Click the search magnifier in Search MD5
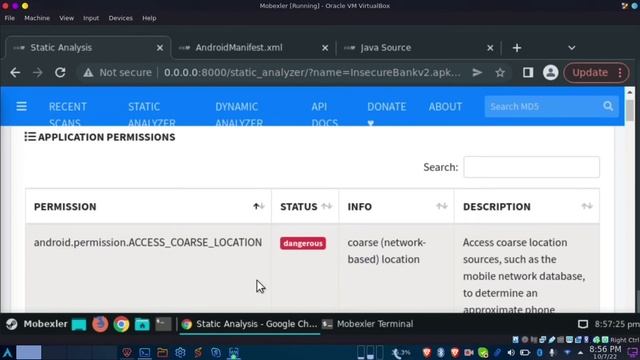 (608, 106)
